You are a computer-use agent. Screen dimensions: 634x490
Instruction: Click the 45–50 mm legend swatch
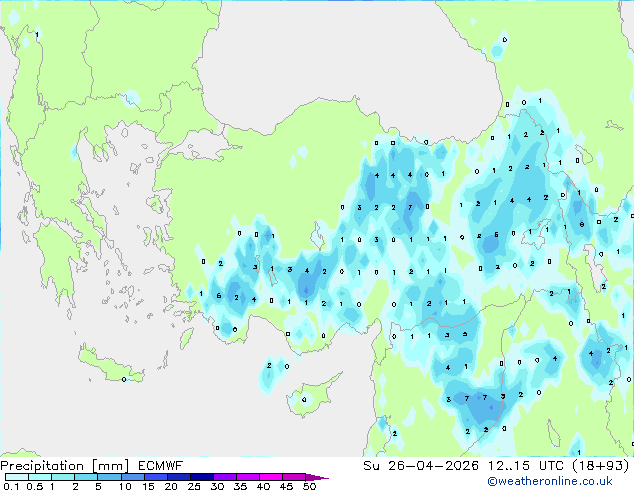coord(294,477)
